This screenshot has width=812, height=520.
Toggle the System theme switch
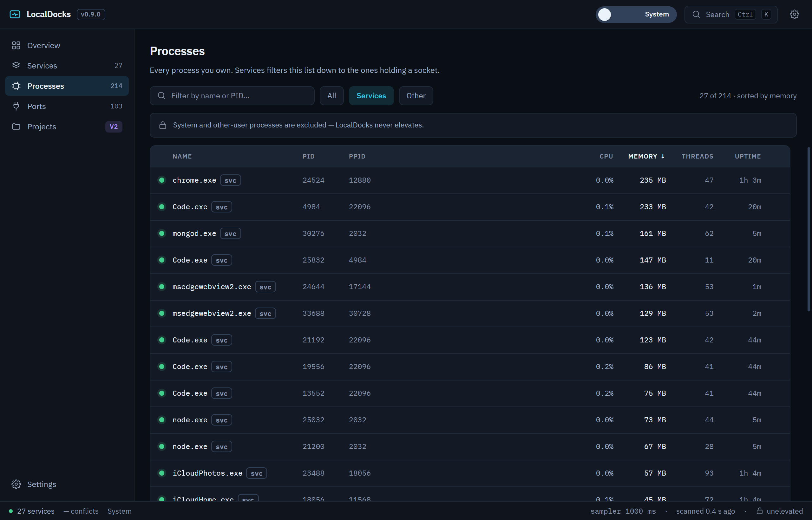click(636, 14)
